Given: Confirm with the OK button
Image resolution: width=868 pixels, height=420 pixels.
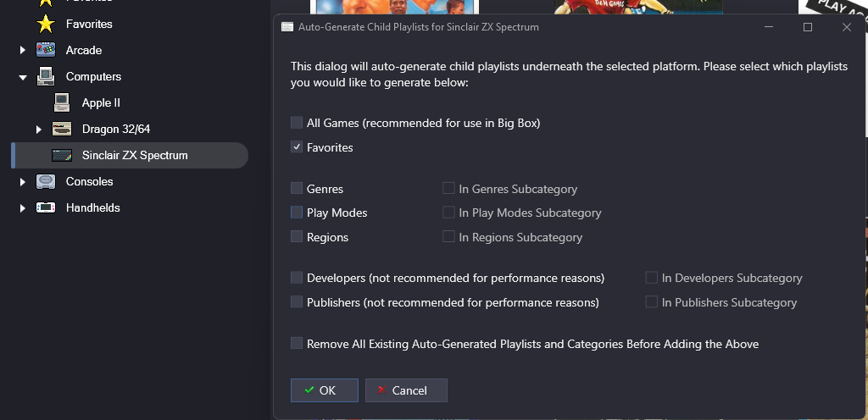Looking at the screenshot, I should [x=325, y=390].
